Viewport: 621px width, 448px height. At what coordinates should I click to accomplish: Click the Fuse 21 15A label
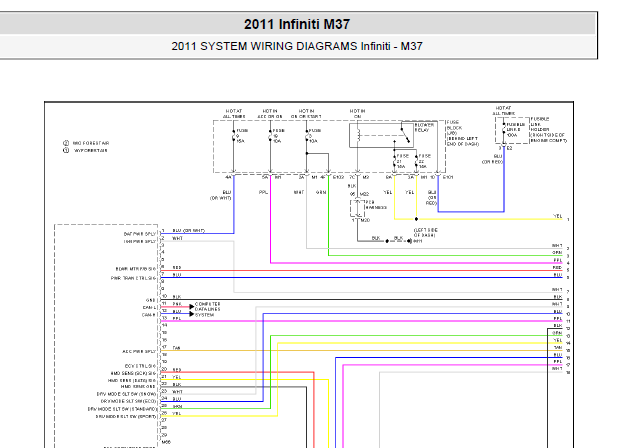pyautogui.click(x=402, y=161)
